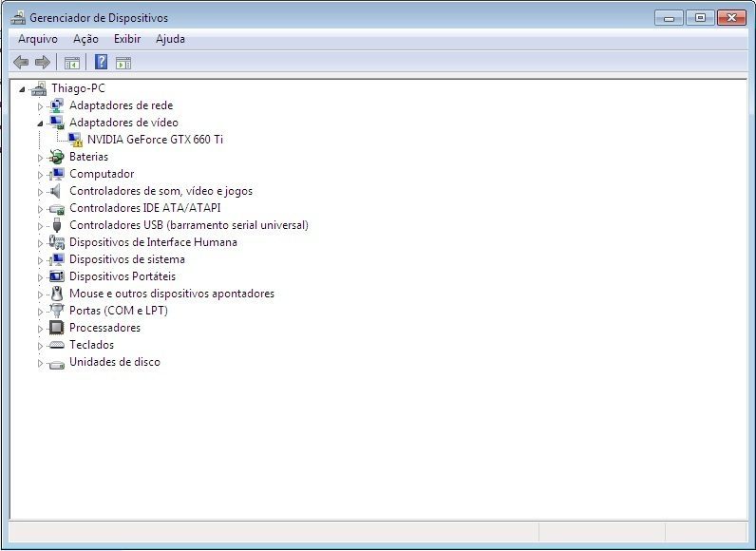
Task: Click the IDE ATA/ATAPI controllers icon
Action: pos(57,209)
